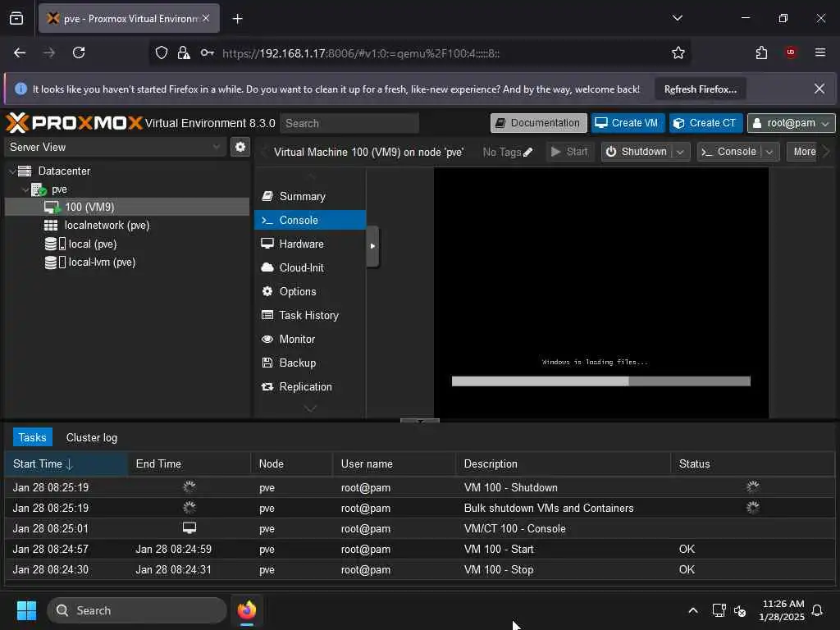The height and width of the screenshot is (630, 840).
Task: Click the Windows taskbar Search box
Action: tap(137, 610)
